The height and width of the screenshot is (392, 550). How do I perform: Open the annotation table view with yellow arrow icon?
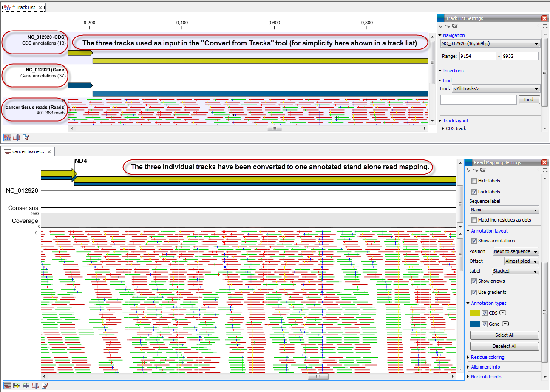coord(16,386)
